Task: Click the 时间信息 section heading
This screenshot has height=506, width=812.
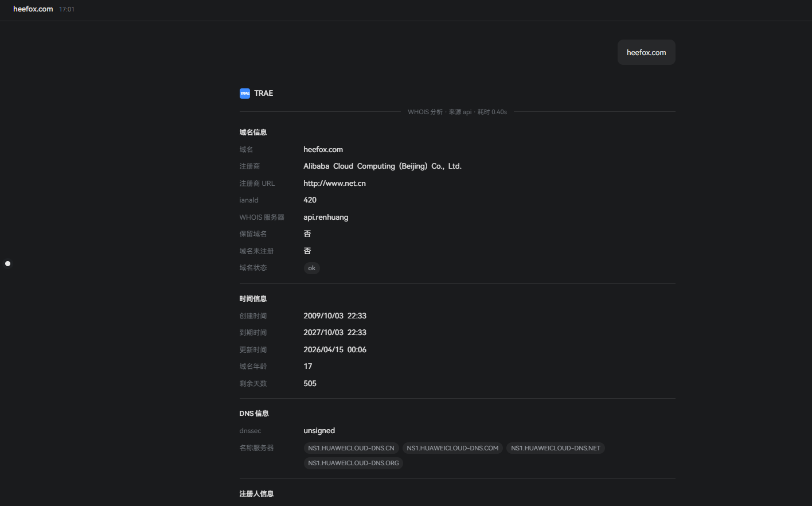Action: pyautogui.click(x=253, y=299)
